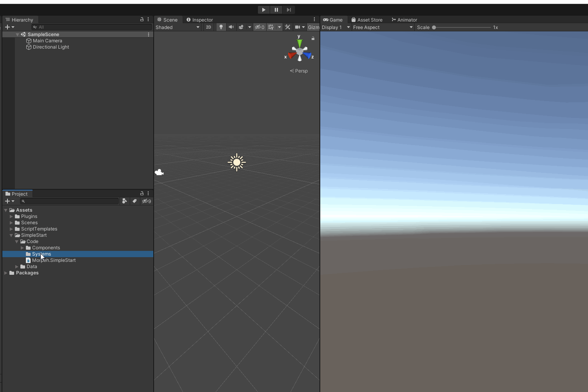Mute scene audio in the Scene toolbar
588x392 pixels.
[x=231, y=27]
